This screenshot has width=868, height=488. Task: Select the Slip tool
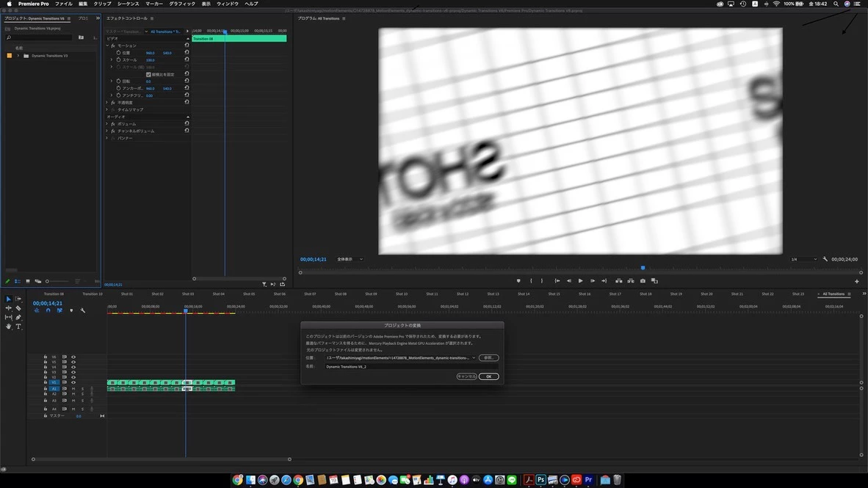tap(8, 318)
